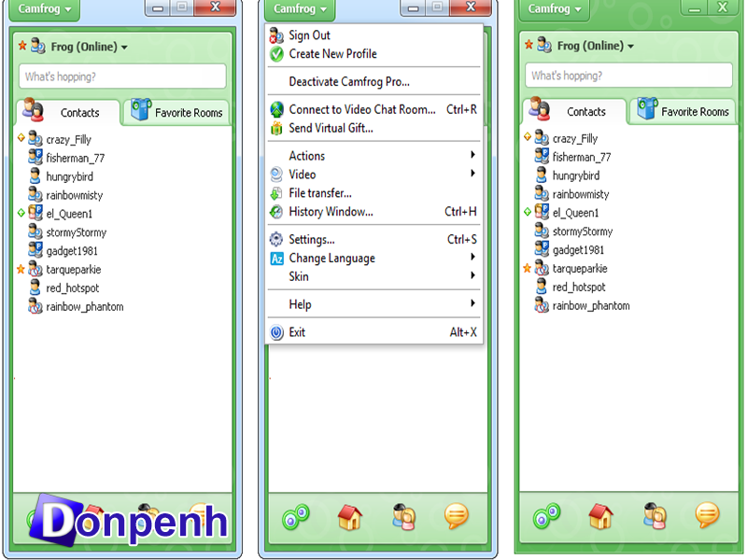
Task: Select el_Queen1 in left window contacts
Action: (69, 214)
